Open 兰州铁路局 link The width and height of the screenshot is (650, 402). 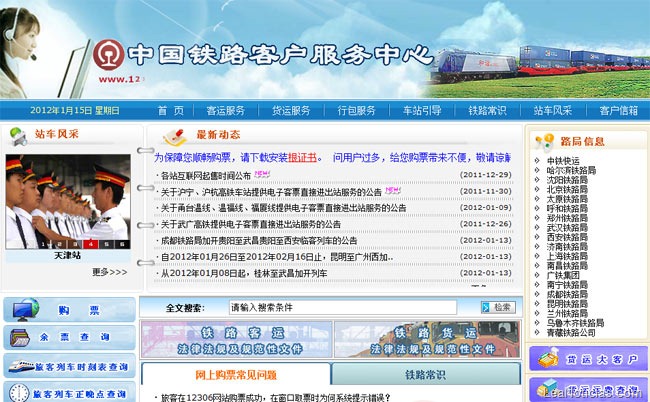coord(567,313)
